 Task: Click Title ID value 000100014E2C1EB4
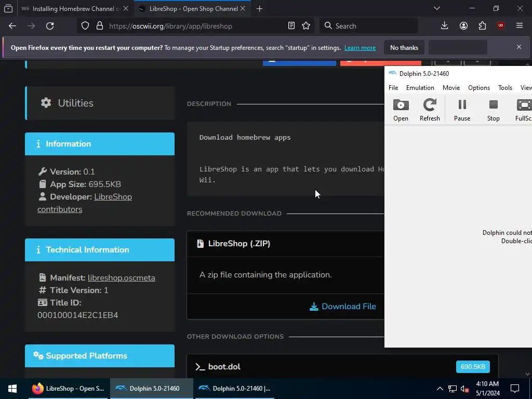click(78, 315)
